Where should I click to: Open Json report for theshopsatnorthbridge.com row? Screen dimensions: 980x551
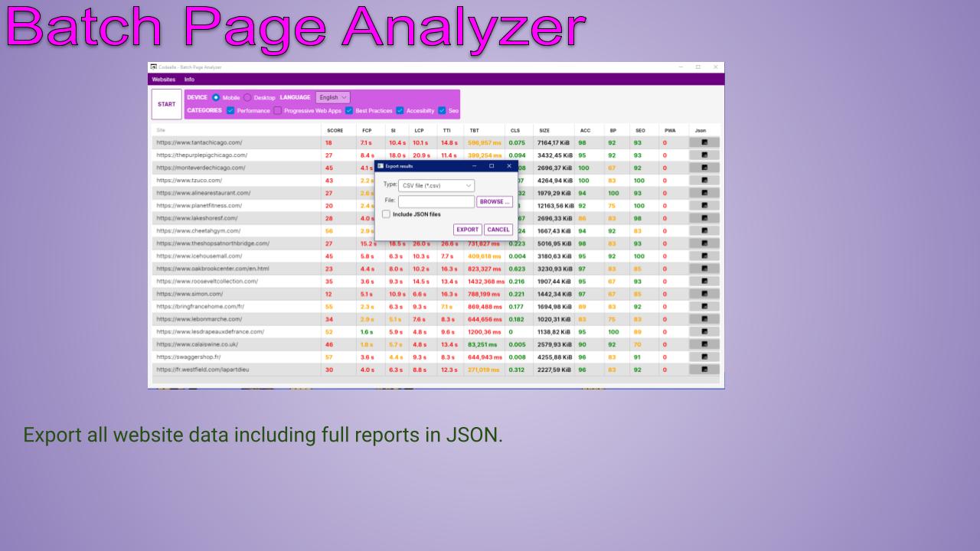[x=704, y=243]
